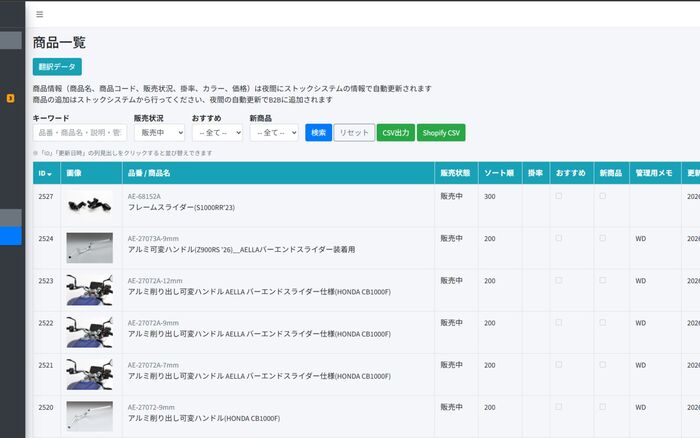
Task: Click the リセット button
Action: (x=354, y=133)
